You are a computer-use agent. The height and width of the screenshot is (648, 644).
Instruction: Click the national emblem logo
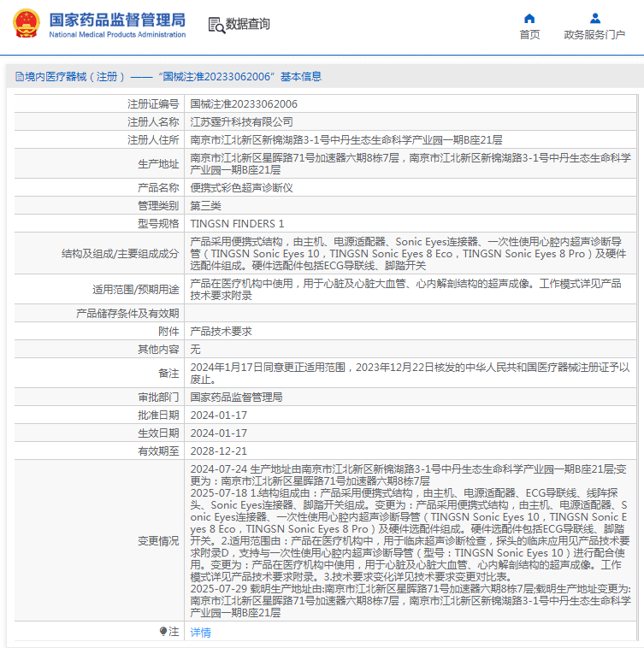26,24
